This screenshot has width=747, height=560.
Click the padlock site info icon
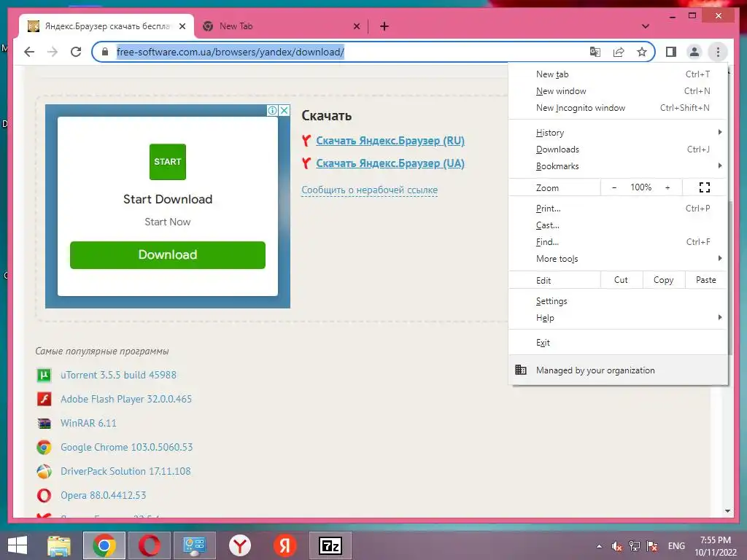[x=105, y=52]
